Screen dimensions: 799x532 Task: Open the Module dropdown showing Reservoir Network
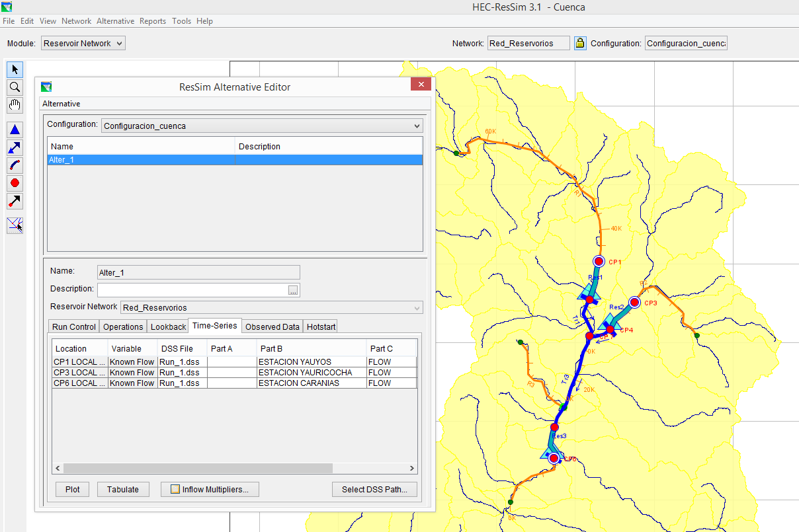83,43
